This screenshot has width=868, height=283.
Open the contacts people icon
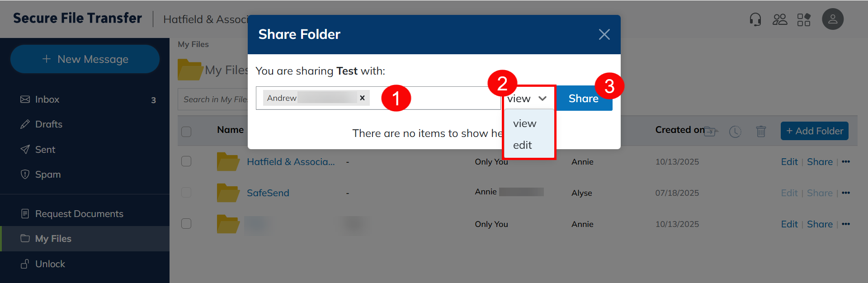[780, 19]
